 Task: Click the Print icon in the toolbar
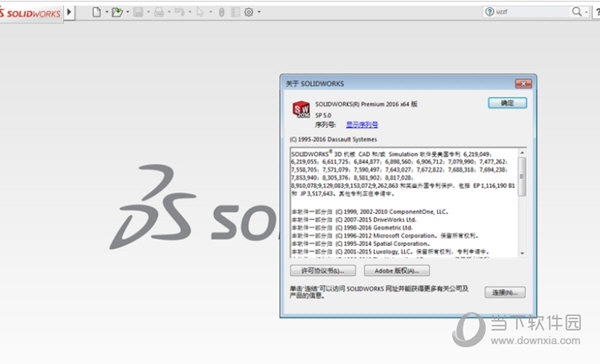[159, 12]
